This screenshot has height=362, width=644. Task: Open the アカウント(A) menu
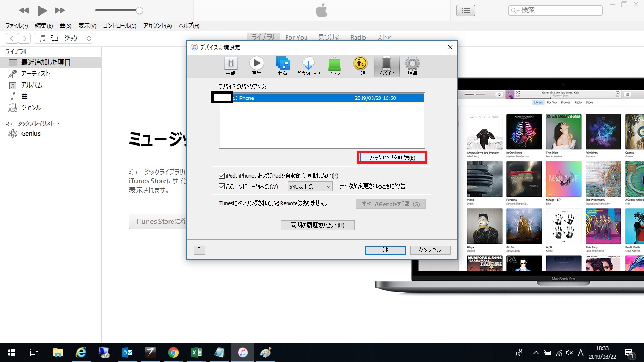tap(157, 26)
